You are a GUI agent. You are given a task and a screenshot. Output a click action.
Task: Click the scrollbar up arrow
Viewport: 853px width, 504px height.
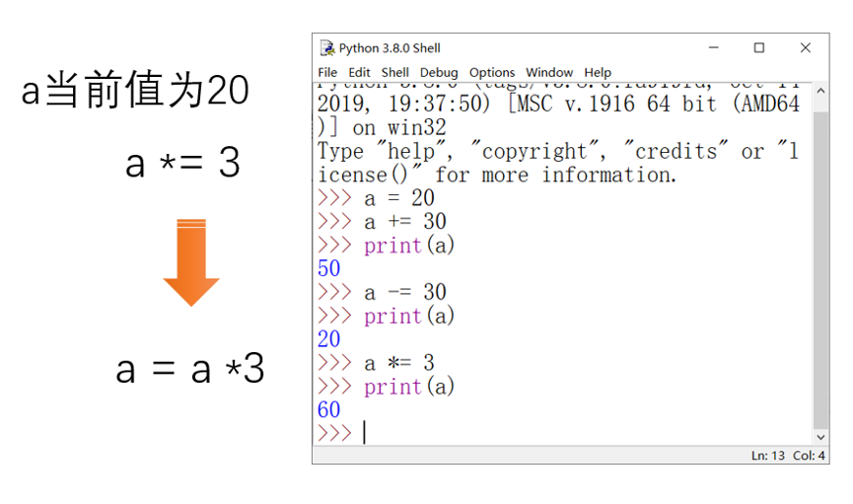click(x=820, y=92)
